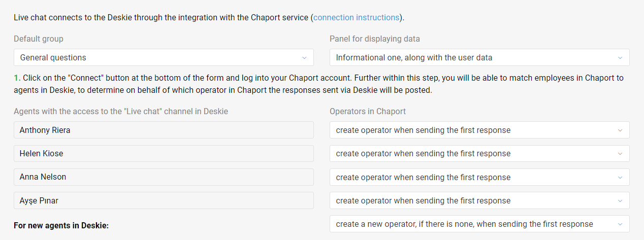Open the Chaport operator dropdown for Anna Nelson
The width and height of the screenshot is (644, 240).
tap(479, 177)
